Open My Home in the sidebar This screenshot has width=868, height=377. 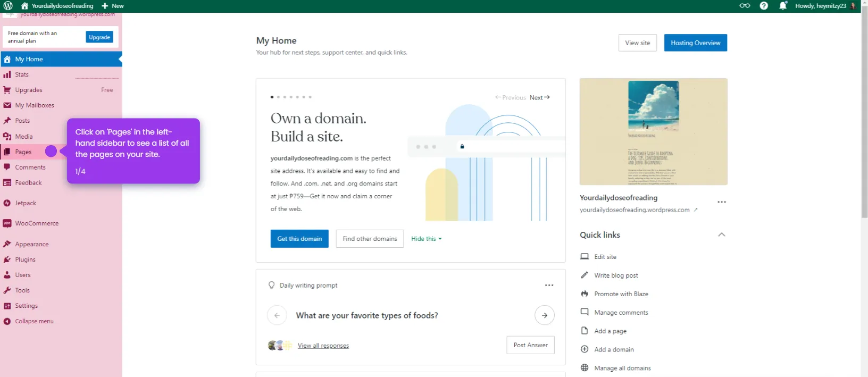[x=61, y=59]
